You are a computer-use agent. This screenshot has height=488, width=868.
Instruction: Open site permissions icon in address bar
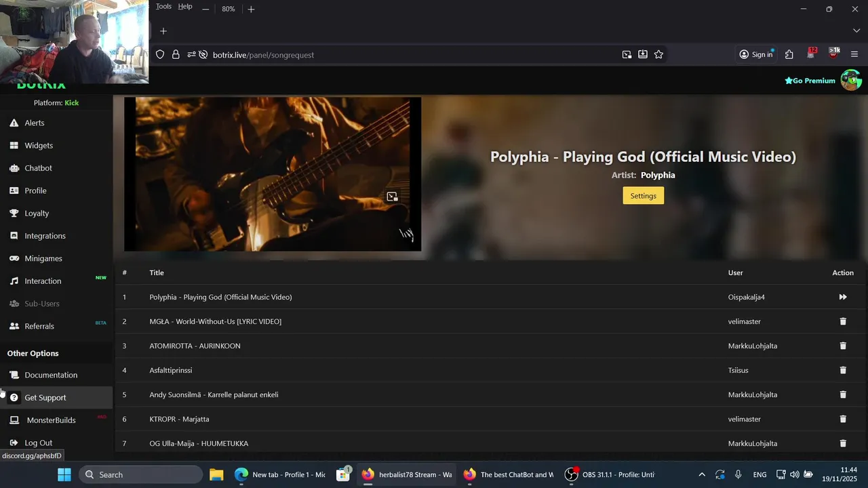(191, 55)
